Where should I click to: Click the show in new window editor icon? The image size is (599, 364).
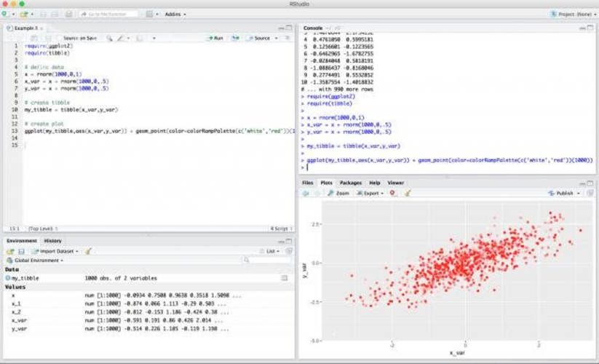point(34,38)
